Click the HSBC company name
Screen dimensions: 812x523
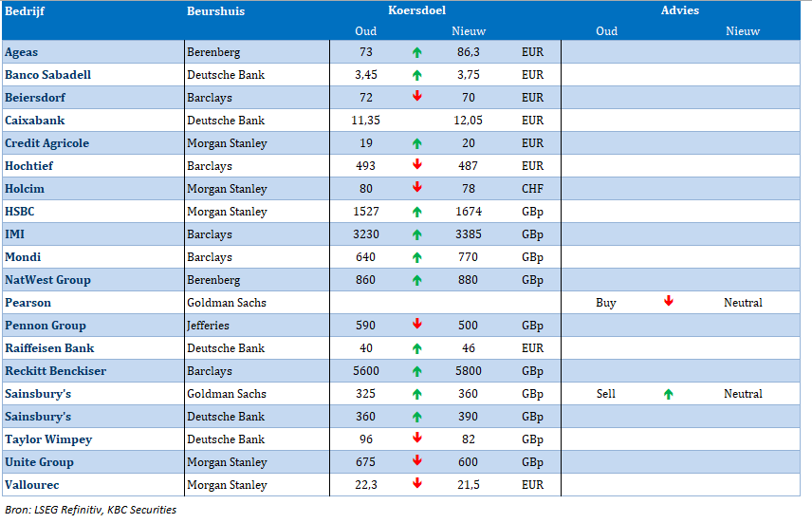[x=20, y=212]
